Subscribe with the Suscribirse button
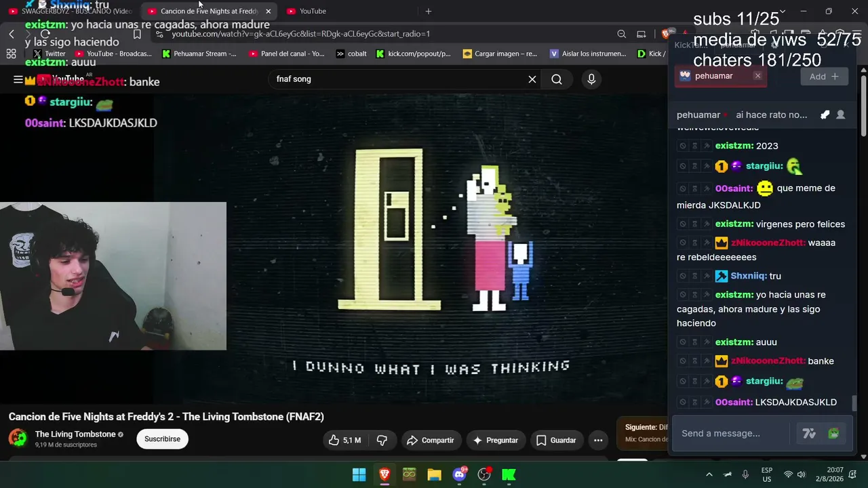868x488 pixels. (x=162, y=439)
